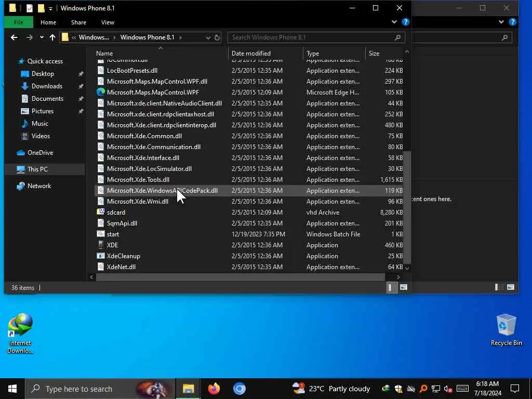
Task: Click Properties icon in title bar
Action: [x=30, y=8]
